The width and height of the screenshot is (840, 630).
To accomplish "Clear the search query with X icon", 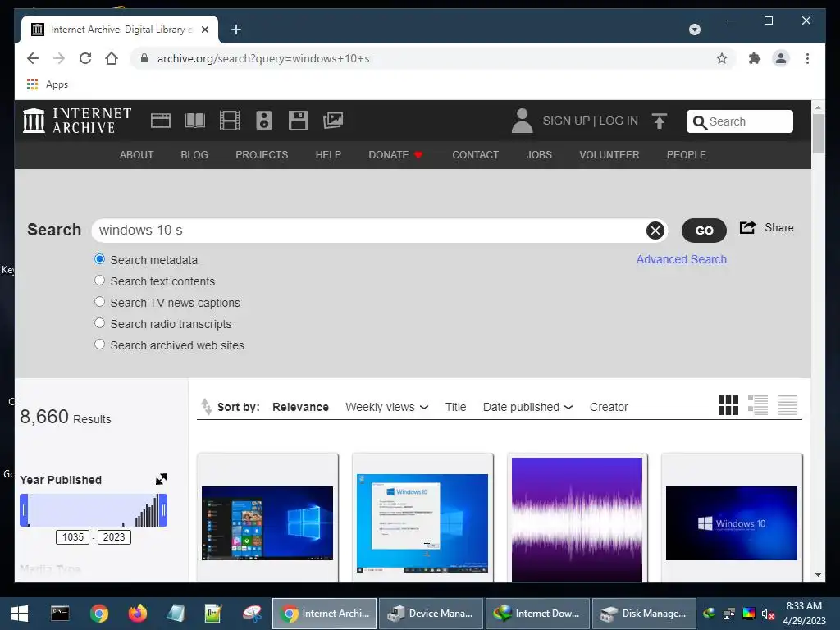I will pos(655,231).
